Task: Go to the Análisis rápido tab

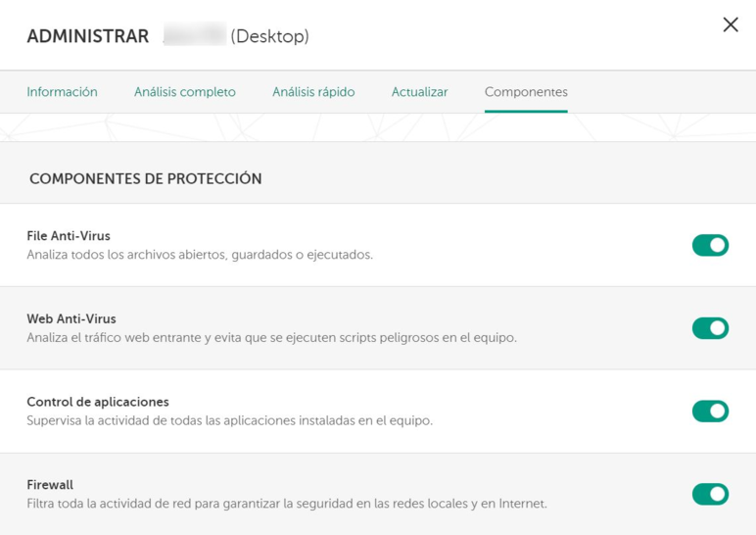Action: [x=313, y=92]
